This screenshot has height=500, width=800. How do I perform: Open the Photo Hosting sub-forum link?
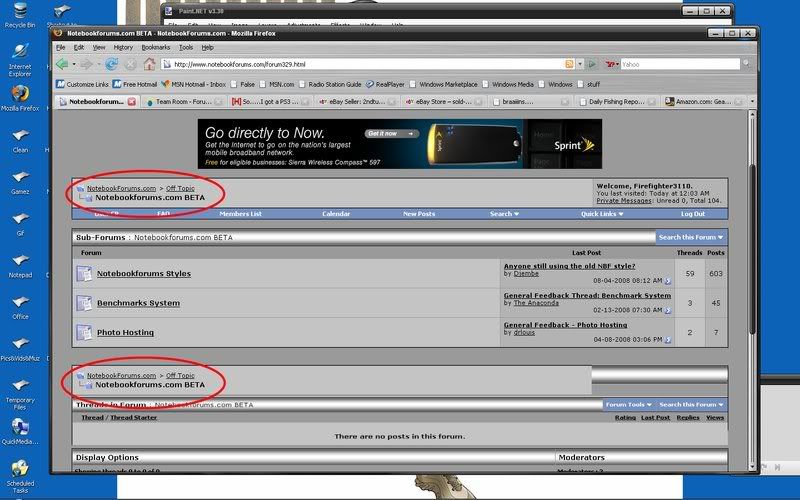126,332
